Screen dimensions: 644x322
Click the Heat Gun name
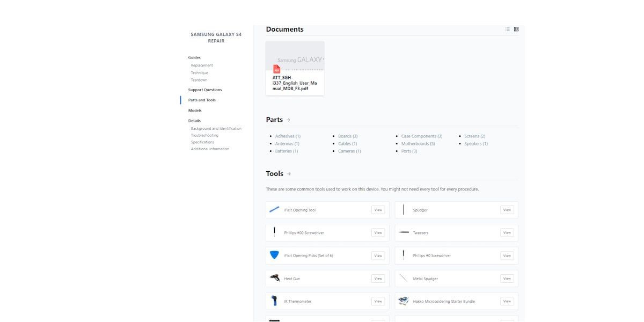coord(292,279)
